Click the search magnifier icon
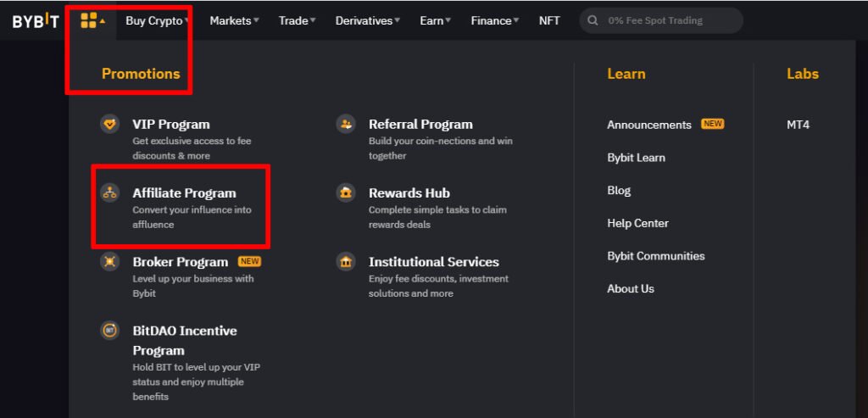Image resolution: width=868 pixels, height=418 pixels. tap(593, 20)
